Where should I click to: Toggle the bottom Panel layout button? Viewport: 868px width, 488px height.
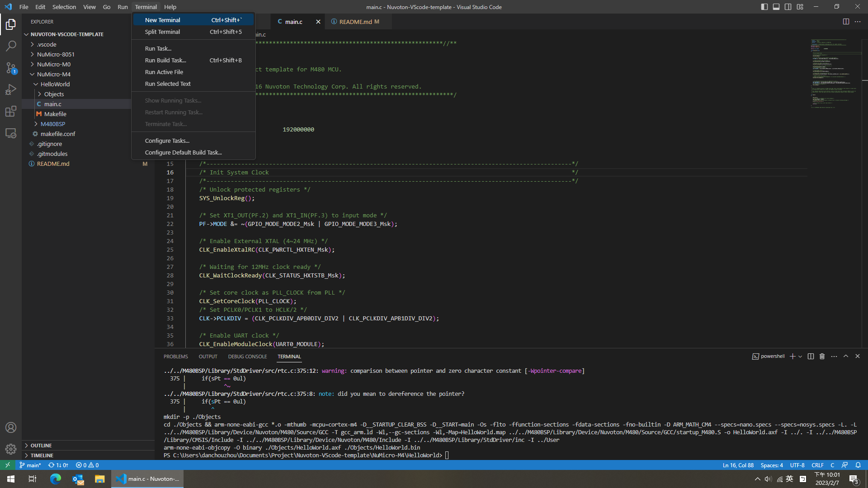pos(776,7)
